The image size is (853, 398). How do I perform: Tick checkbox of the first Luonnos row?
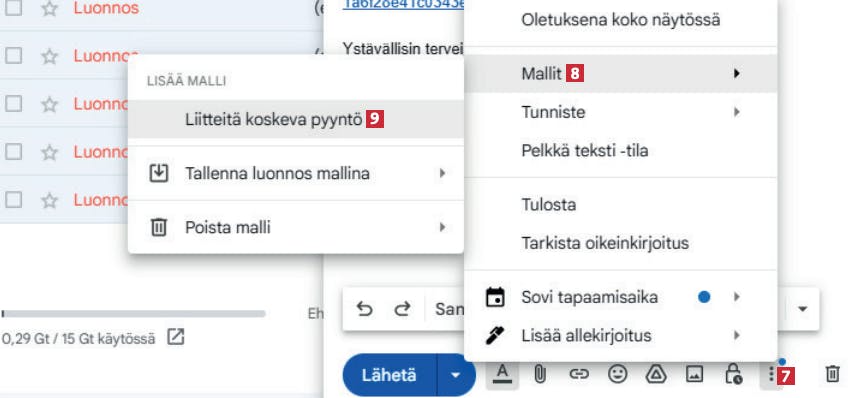pyautogui.click(x=13, y=8)
